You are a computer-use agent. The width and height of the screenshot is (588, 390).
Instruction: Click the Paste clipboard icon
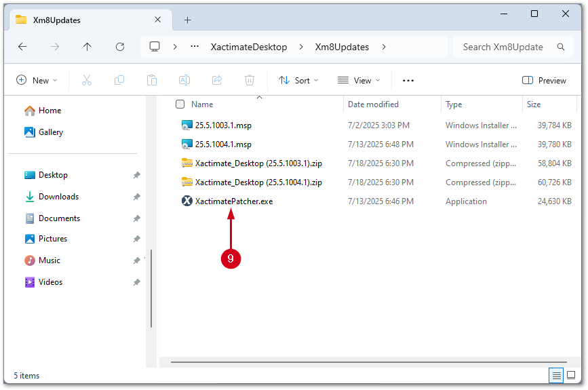[152, 80]
